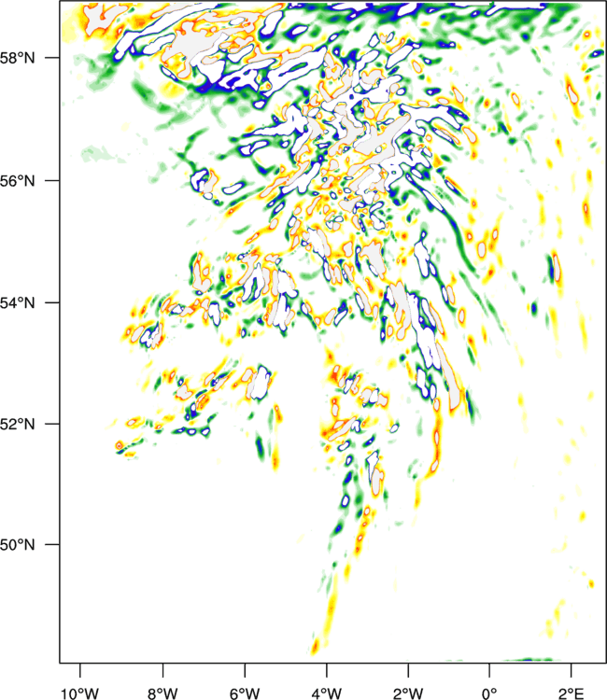Click the 0° longitude label
The width and height of the screenshot is (607, 700).
coord(489,693)
